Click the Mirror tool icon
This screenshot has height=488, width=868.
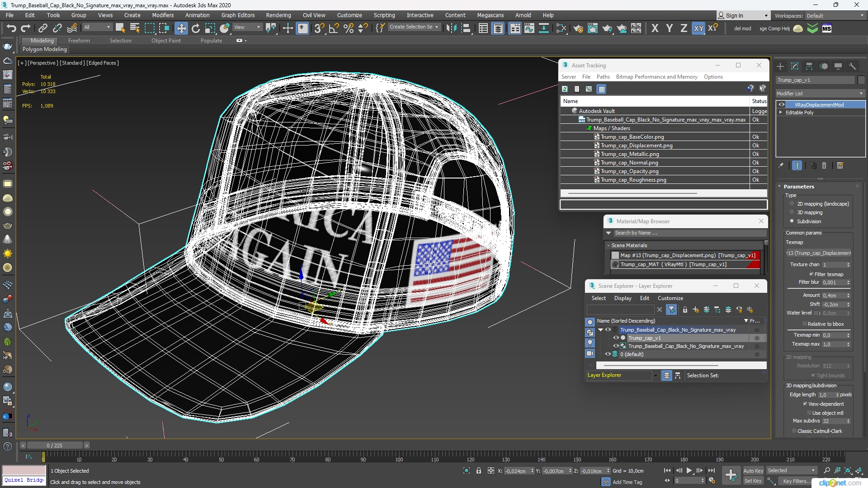(451, 28)
